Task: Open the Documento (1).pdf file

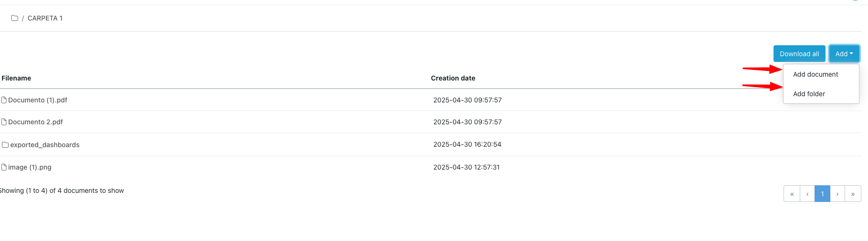Action: (x=38, y=100)
